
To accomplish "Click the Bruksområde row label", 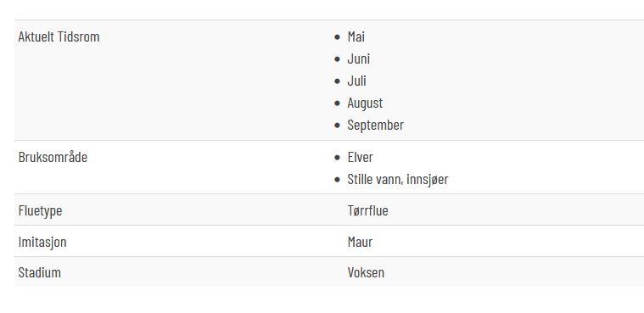I will tap(53, 157).
